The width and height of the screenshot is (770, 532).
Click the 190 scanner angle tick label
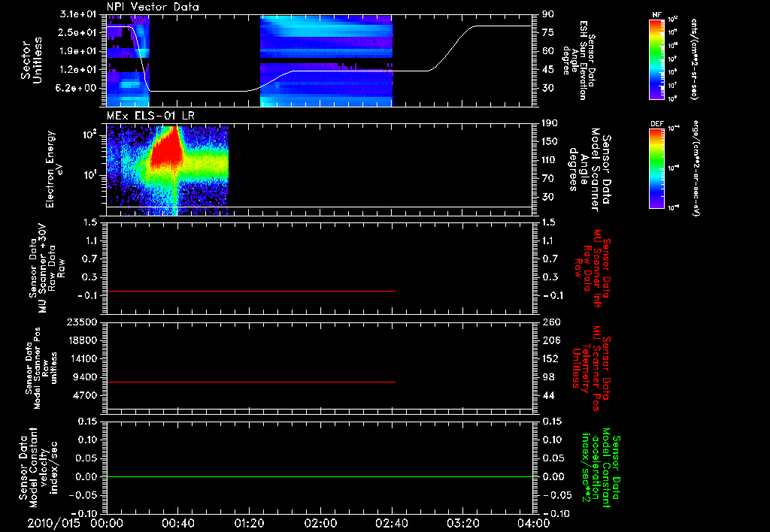550,122
